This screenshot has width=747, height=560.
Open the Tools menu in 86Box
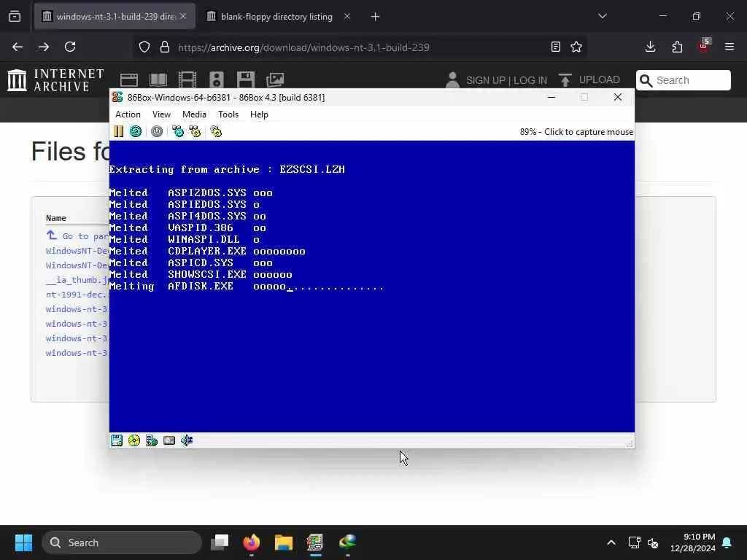coord(228,114)
